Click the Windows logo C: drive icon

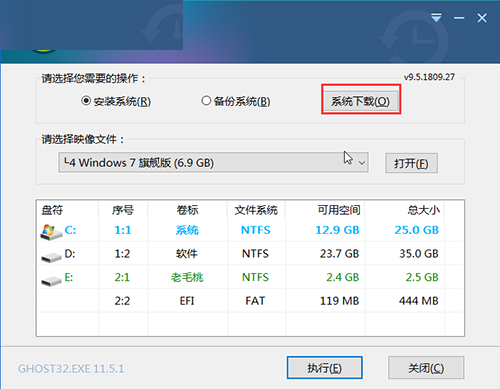[51, 231]
